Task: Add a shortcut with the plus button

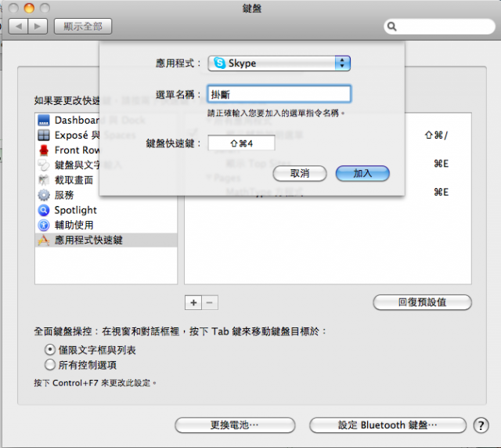Action: (x=193, y=302)
